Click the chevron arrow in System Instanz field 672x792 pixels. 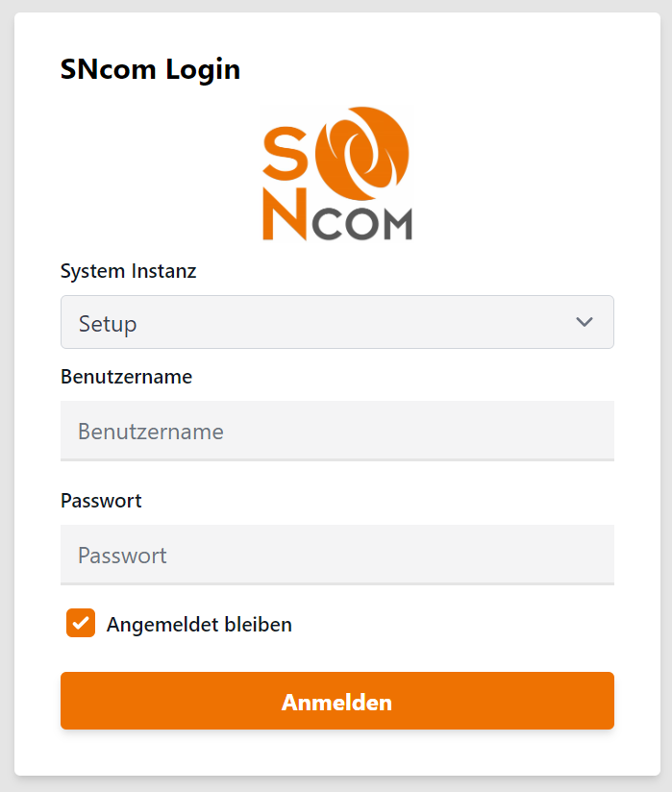pyautogui.click(x=585, y=322)
